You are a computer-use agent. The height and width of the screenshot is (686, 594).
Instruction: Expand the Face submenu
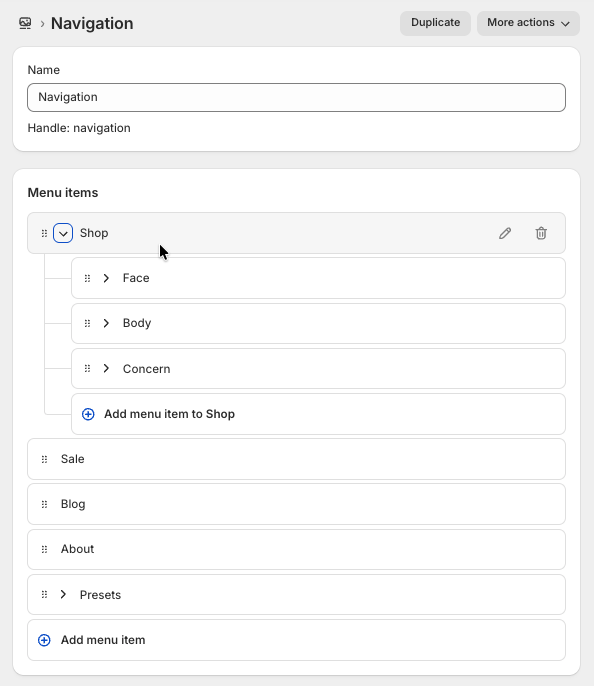pos(106,278)
